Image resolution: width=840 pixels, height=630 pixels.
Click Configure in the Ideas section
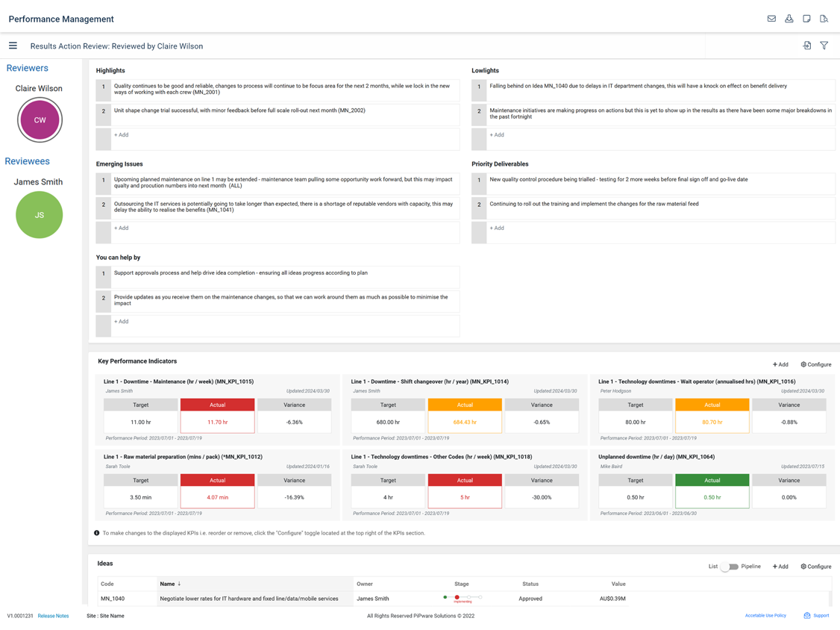point(815,567)
